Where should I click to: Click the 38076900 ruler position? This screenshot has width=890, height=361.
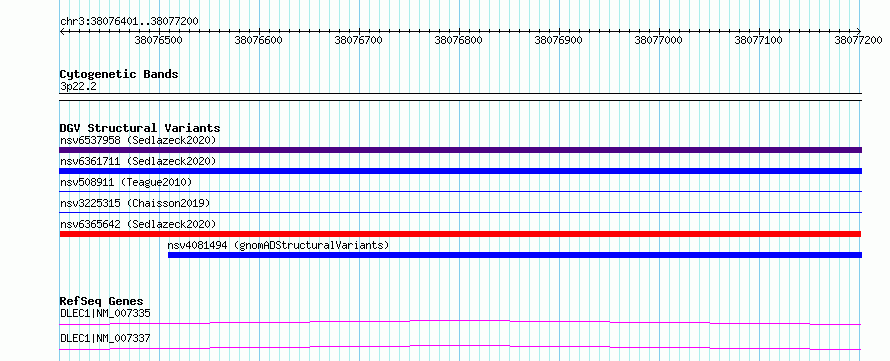559,40
